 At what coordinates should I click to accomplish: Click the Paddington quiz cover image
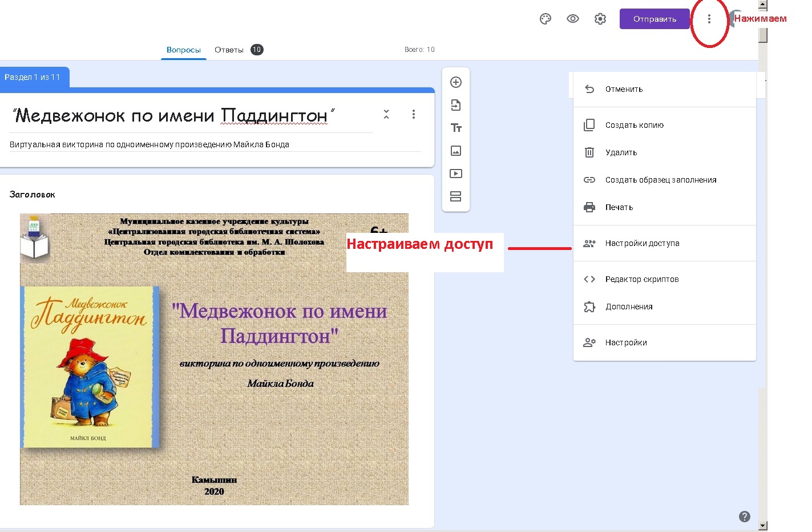[x=214, y=359]
